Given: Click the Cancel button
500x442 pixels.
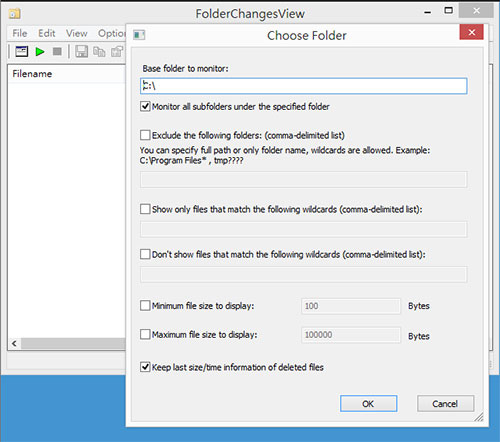Looking at the screenshot, I should point(445,404).
